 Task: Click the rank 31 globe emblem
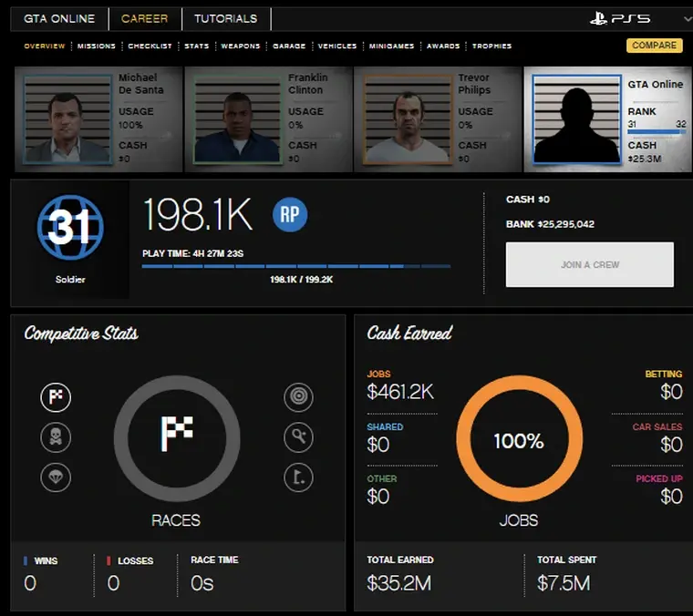coord(69,227)
